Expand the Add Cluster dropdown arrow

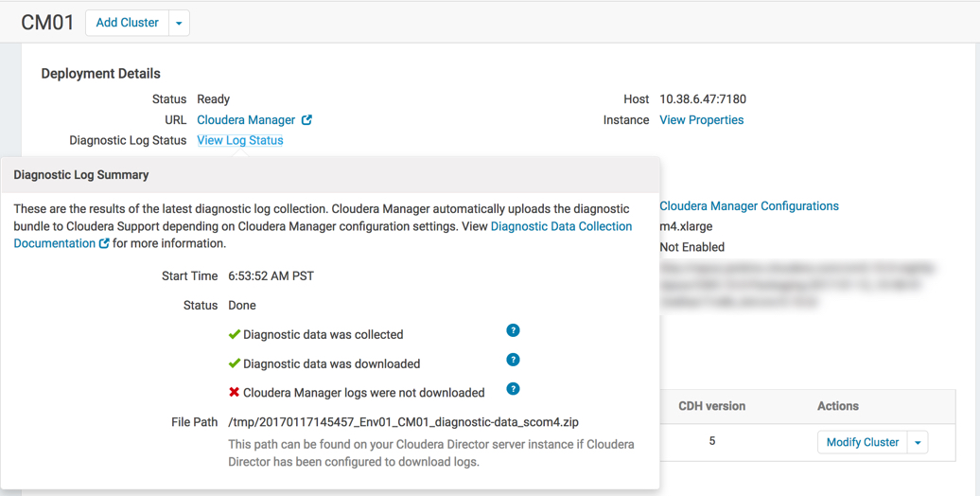point(179,23)
